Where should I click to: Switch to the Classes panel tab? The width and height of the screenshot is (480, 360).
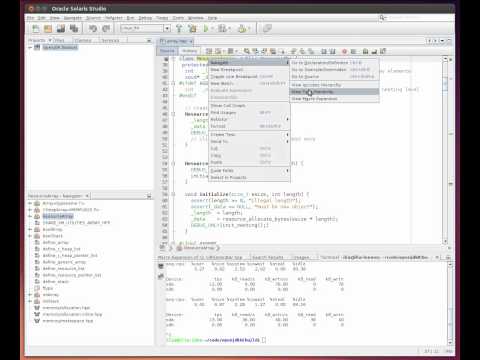click(x=83, y=40)
